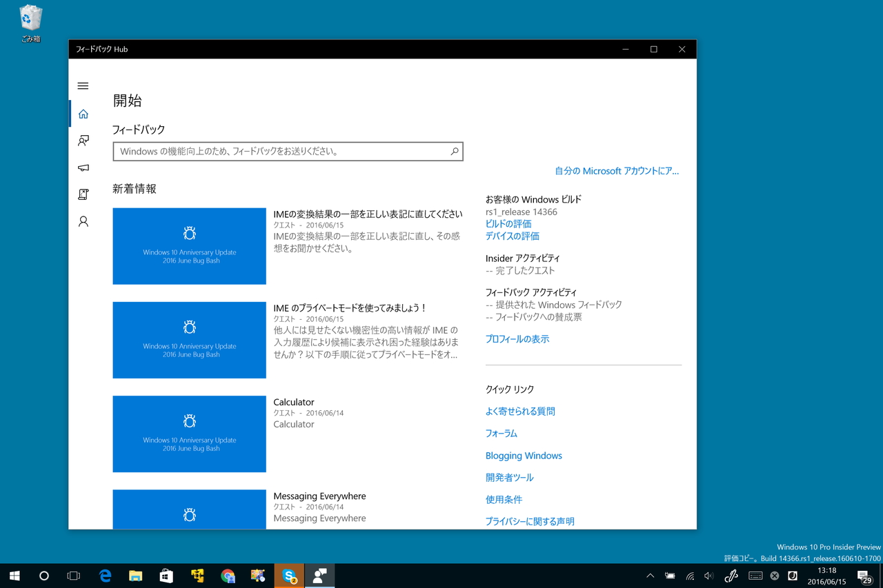Open the Action Center showing 29 notifications
Screen dimensions: 883x588
[863, 576]
